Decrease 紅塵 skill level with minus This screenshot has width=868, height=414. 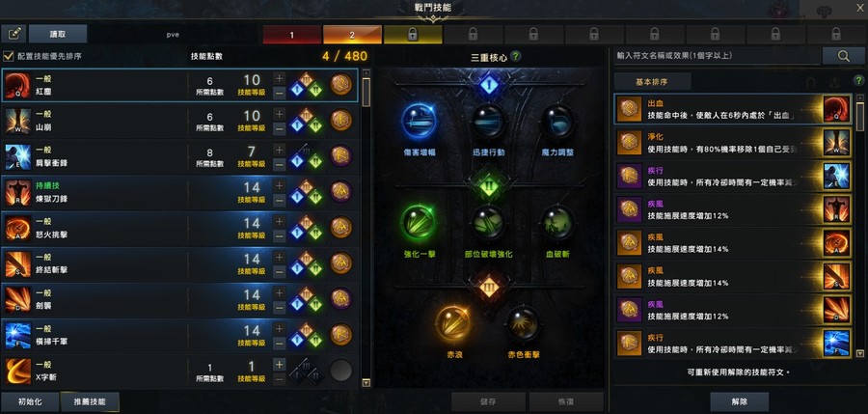[280, 93]
